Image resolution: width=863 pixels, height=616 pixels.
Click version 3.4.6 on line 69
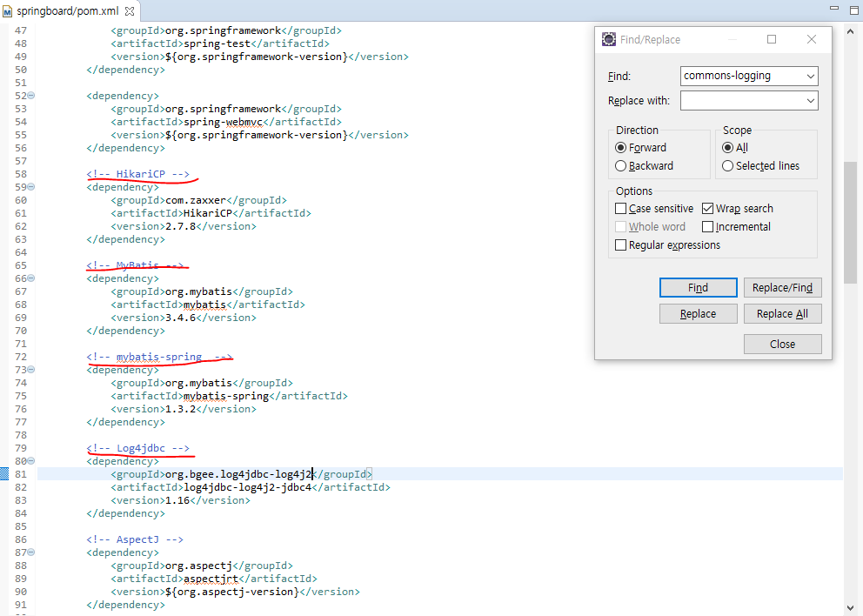pos(181,318)
